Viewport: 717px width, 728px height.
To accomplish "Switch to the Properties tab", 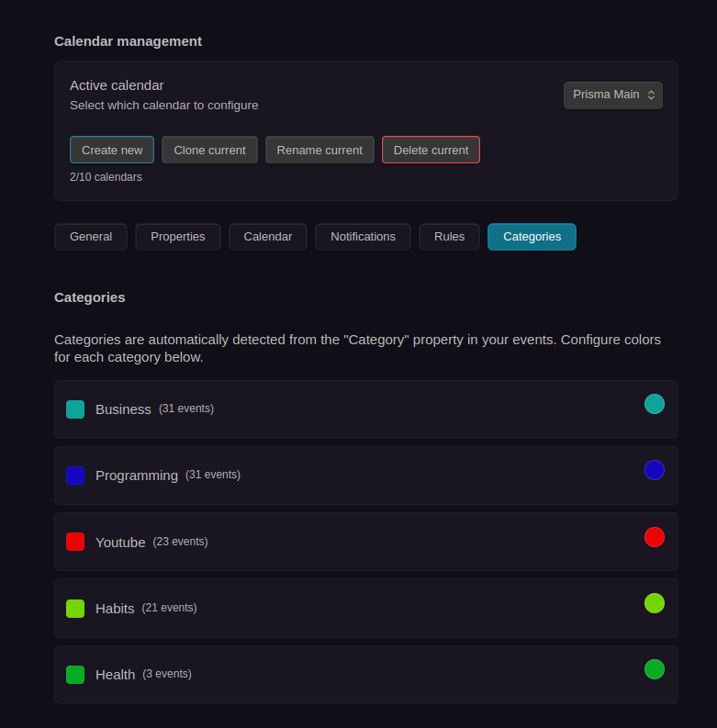I will click(178, 237).
